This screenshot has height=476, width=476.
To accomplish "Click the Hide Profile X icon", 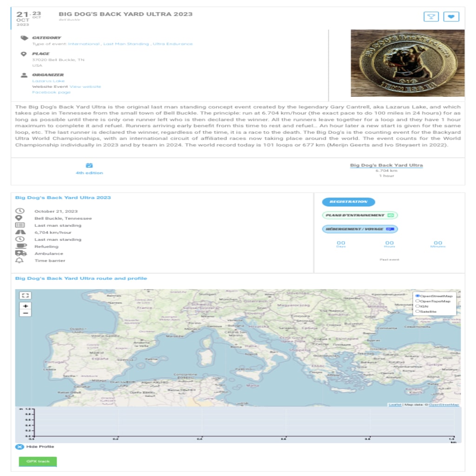I will pos(20,447).
